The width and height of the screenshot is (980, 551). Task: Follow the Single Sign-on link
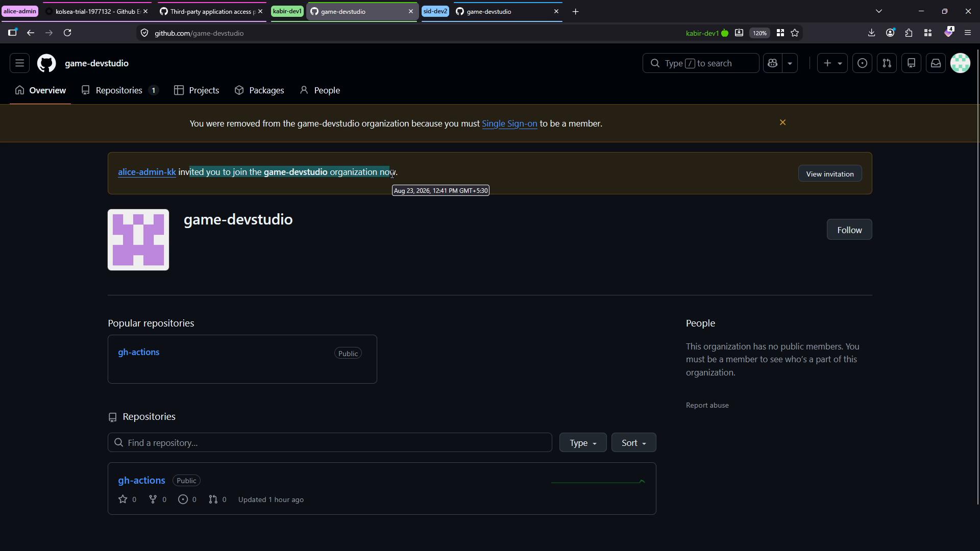click(509, 123)
